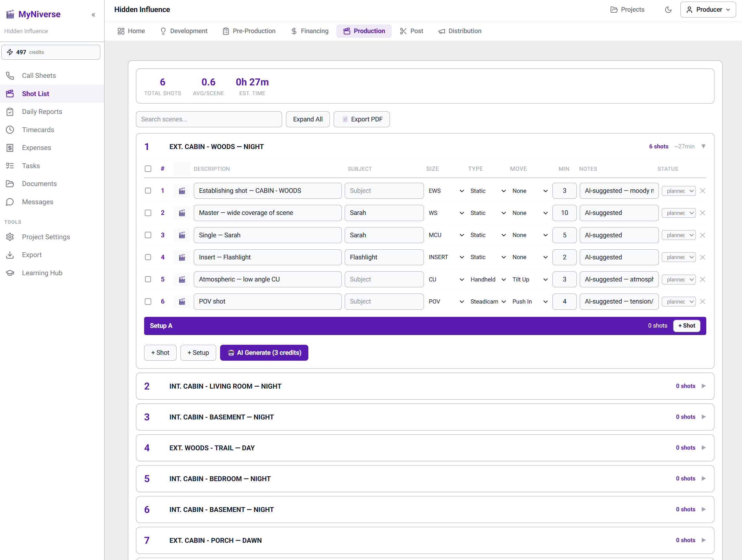Tick checkbox for shot 2 Master

click(x=148, y=213)
